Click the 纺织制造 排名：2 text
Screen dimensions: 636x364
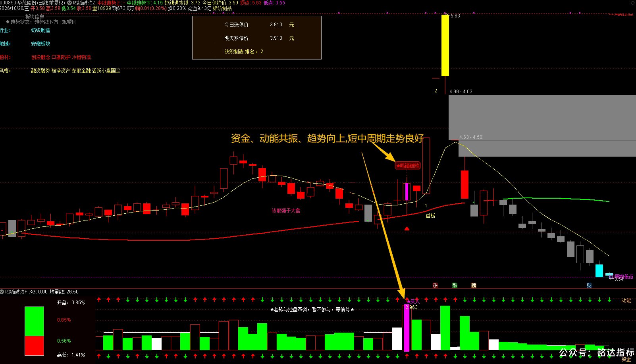(x=244, y=52)
